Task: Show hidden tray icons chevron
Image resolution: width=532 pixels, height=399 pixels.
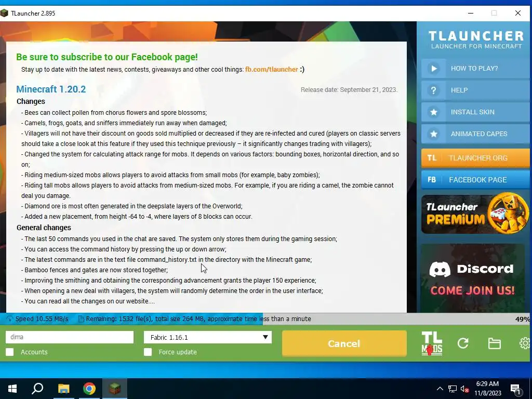Action: 440,389
